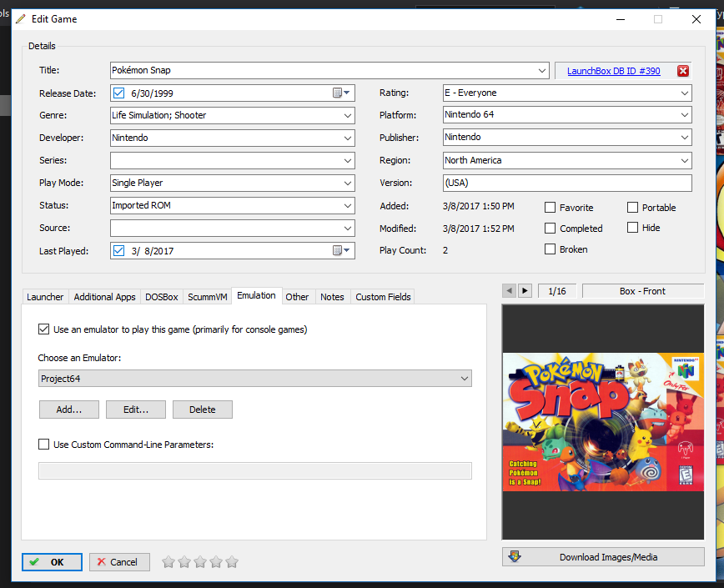Screen dimensions: 724x588
Task: Open the Status dropdown
Action: click(x=348, y=206)
